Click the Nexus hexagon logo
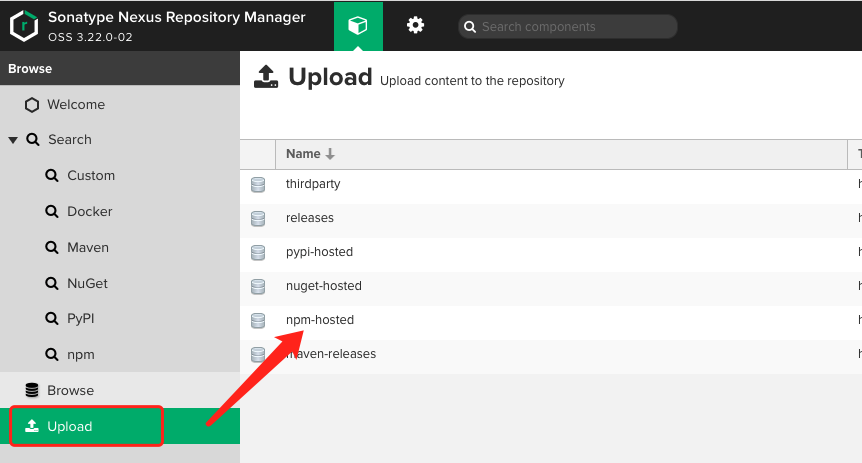 (x=24, y=26)
